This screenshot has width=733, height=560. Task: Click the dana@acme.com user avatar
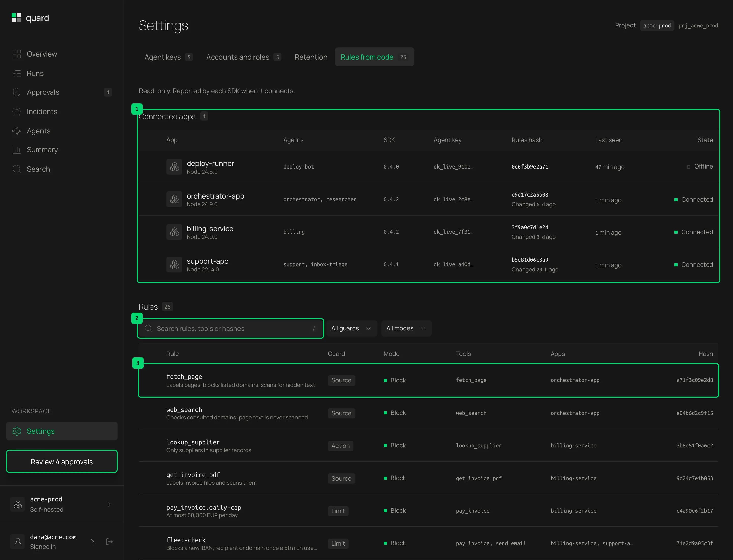pos(18,542)
